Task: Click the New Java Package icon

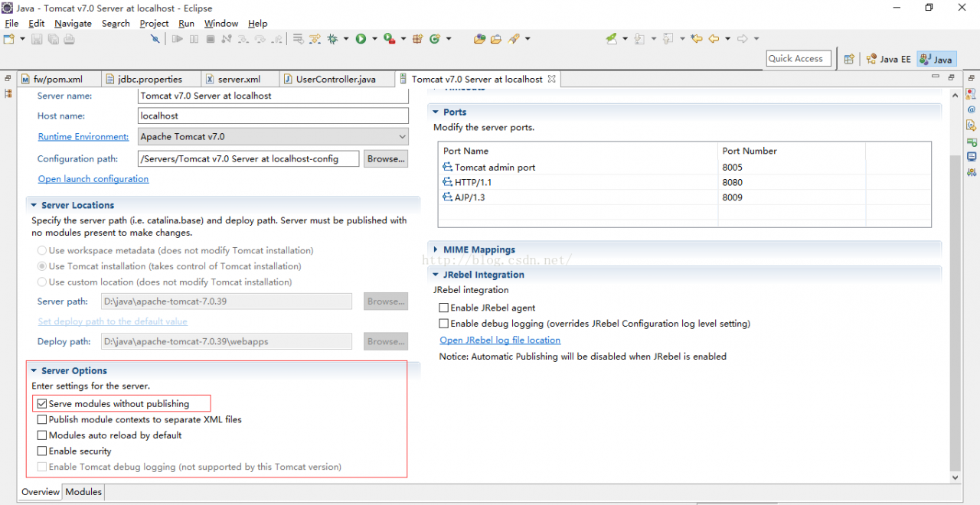Action: 417,38
